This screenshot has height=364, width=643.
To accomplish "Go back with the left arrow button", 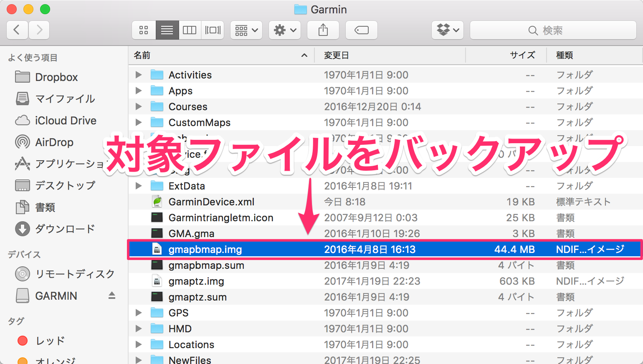I will pos(17,30).
